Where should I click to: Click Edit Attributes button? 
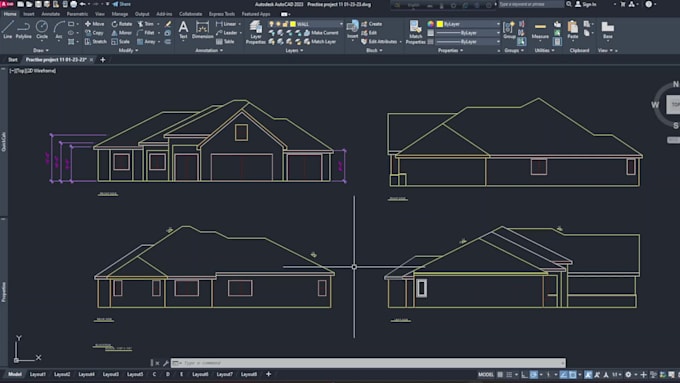tap(379, 42)
